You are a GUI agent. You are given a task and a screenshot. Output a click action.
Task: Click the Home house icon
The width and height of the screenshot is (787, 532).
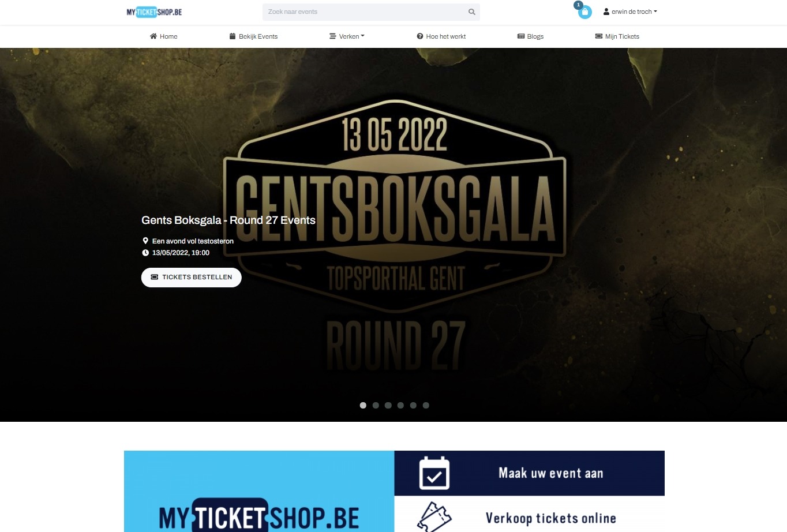pos(153,36)
